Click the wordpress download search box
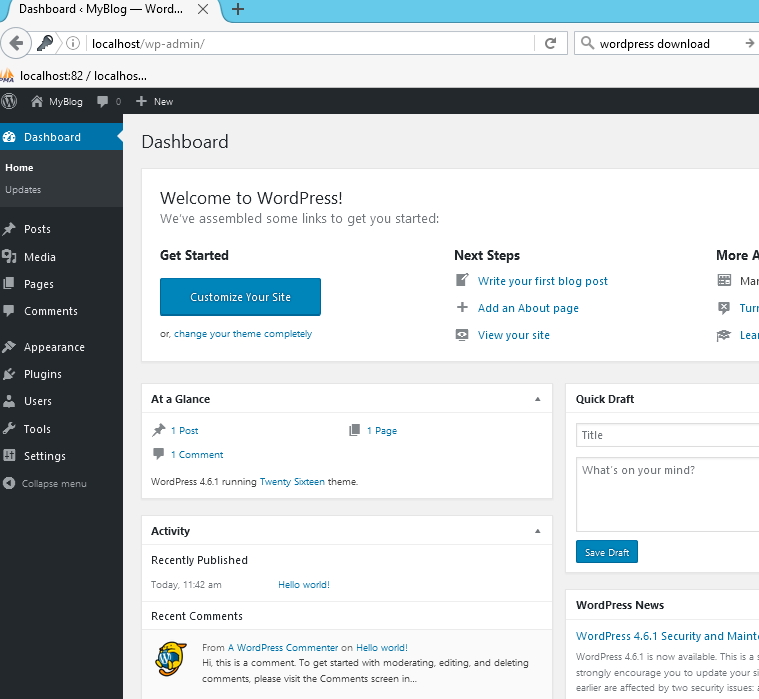 668,44
